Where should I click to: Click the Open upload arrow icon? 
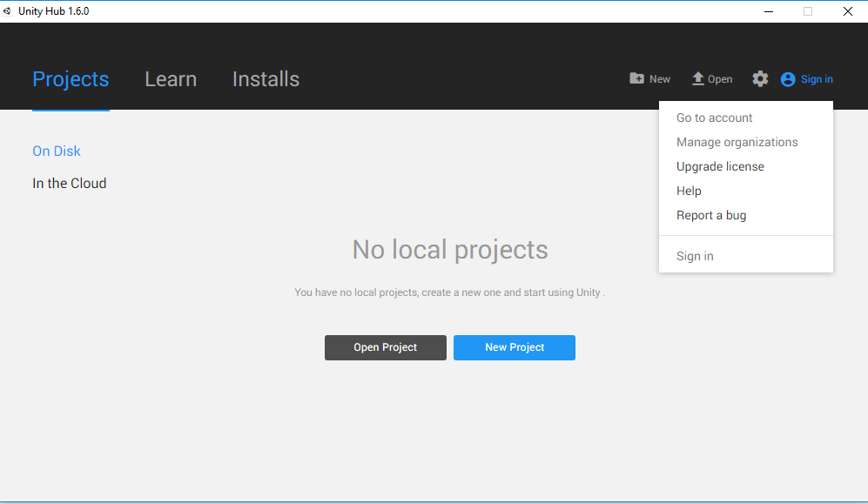pos(698,78)
